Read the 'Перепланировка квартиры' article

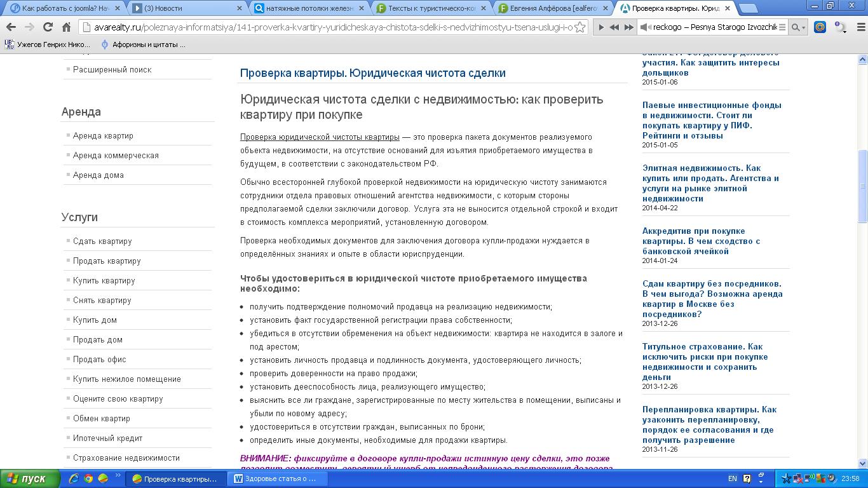click(709, 424)
